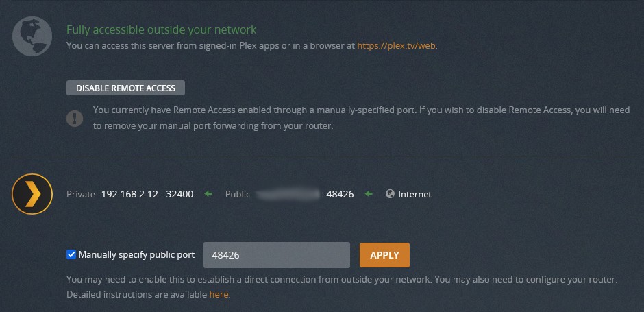Click the Plex chevron logo icon
Screen dimensions: 644x312
pos(32,194)
